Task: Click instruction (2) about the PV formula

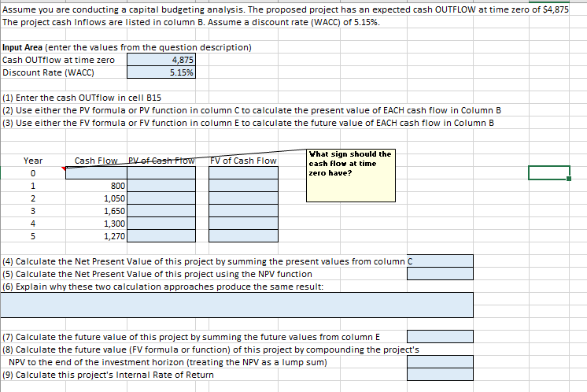Action: point(252,110)
